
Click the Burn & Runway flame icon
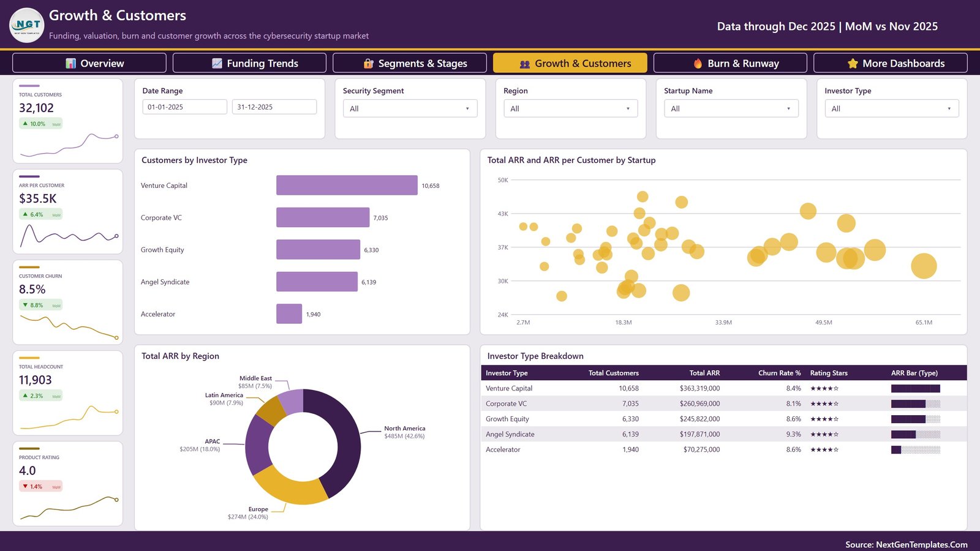698,63
